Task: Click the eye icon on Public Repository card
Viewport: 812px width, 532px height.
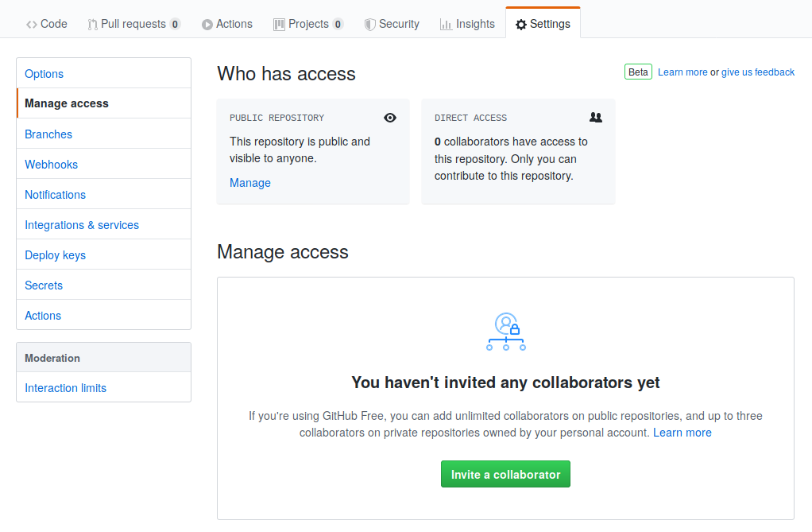Action: click(389, 118)
